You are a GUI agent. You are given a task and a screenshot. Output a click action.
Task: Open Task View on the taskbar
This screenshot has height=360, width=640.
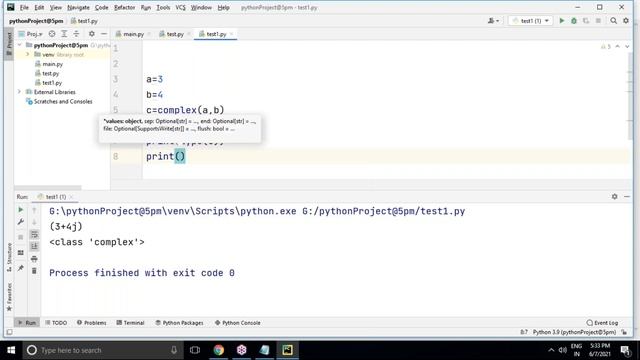click(195, 350)
